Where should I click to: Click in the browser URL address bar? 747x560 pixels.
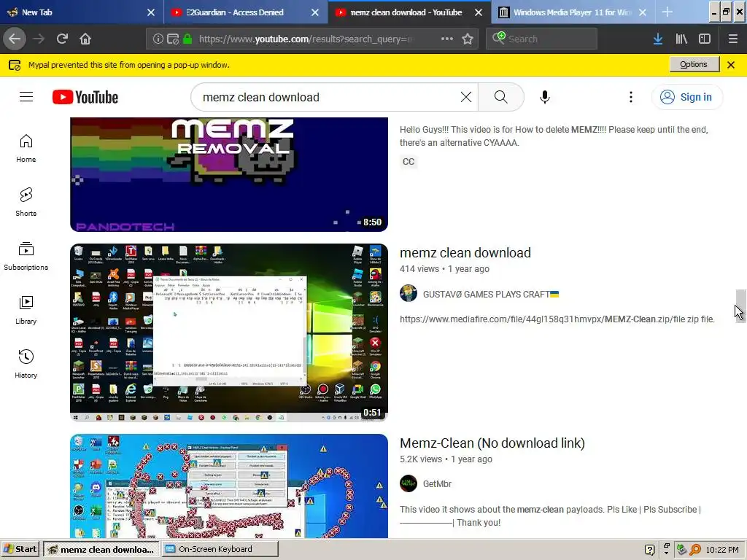pyautogui.click(x=305, y=39)
